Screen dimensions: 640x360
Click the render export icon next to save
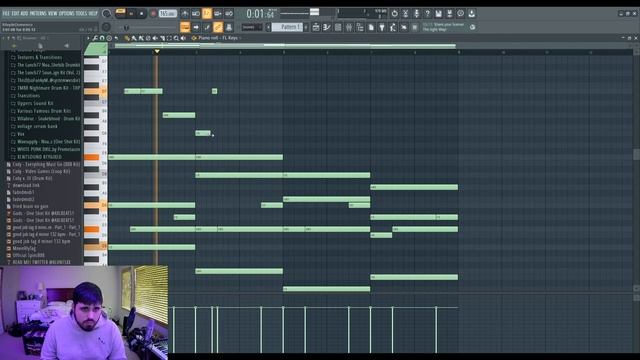click(x=449, y=13)
